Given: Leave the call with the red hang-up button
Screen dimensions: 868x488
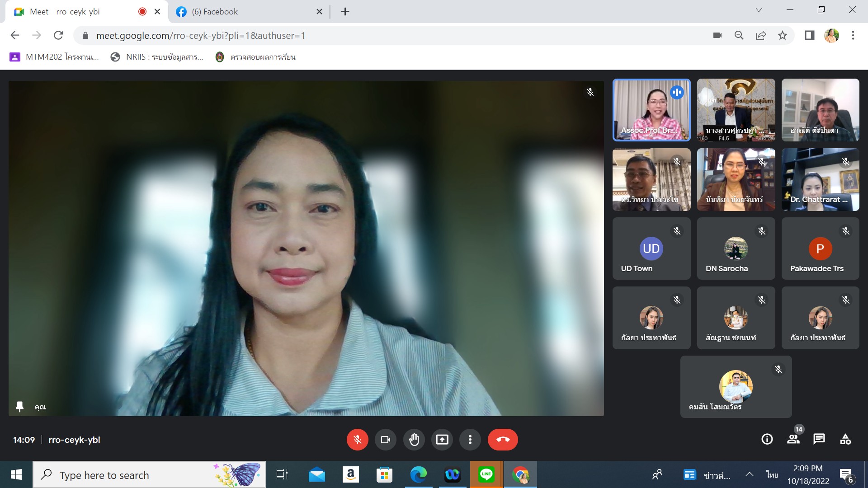Looking at the screenshot, I should [x=502, y=440].
